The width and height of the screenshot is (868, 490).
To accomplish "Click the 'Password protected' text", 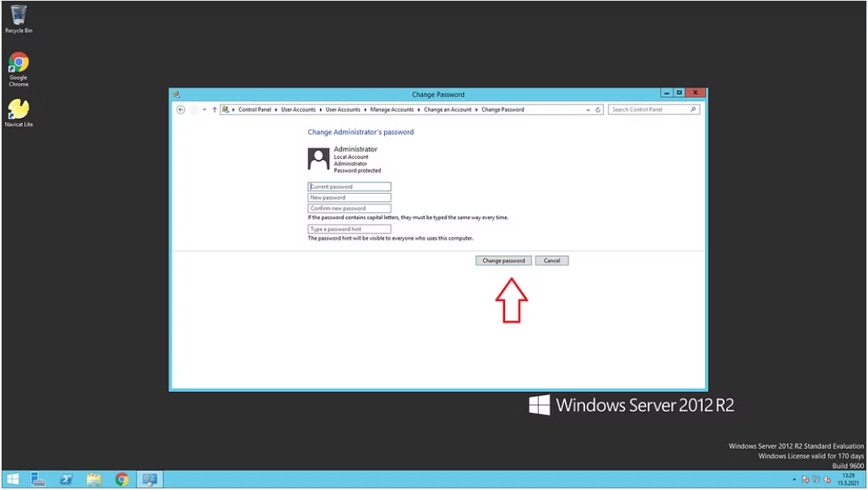I will [357, 170].
